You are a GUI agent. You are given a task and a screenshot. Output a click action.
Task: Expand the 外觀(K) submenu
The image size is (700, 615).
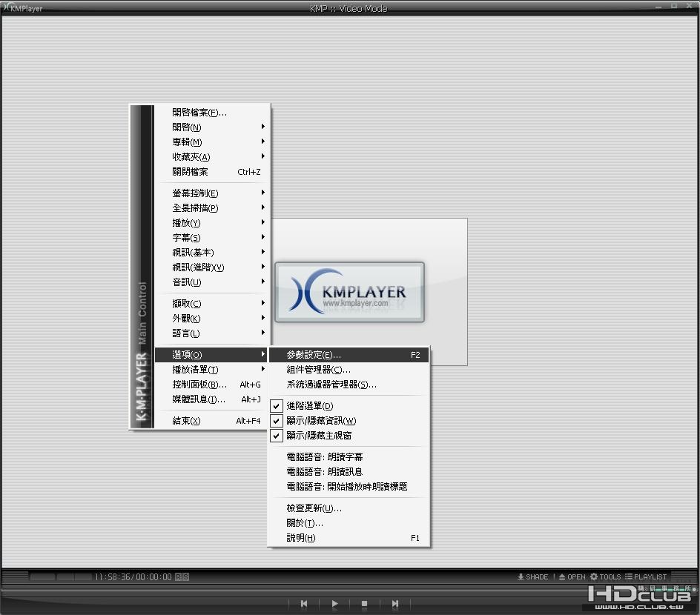click(x=212, y=318)
